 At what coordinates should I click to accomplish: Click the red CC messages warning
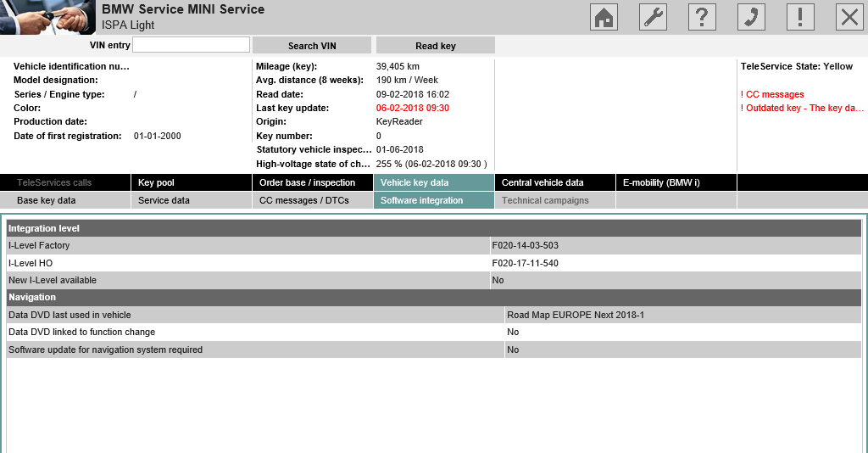(x=772, y=94)
